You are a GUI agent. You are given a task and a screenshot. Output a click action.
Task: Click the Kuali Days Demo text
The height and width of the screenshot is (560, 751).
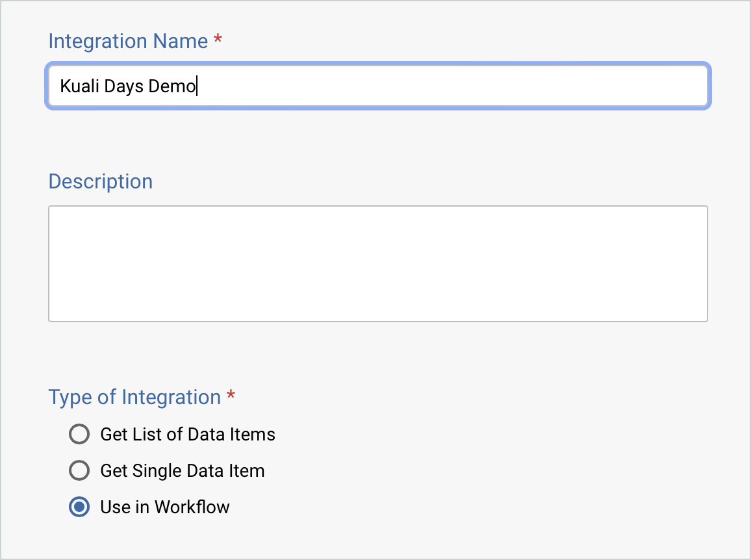pyautogui.click(x=127, y=86)
